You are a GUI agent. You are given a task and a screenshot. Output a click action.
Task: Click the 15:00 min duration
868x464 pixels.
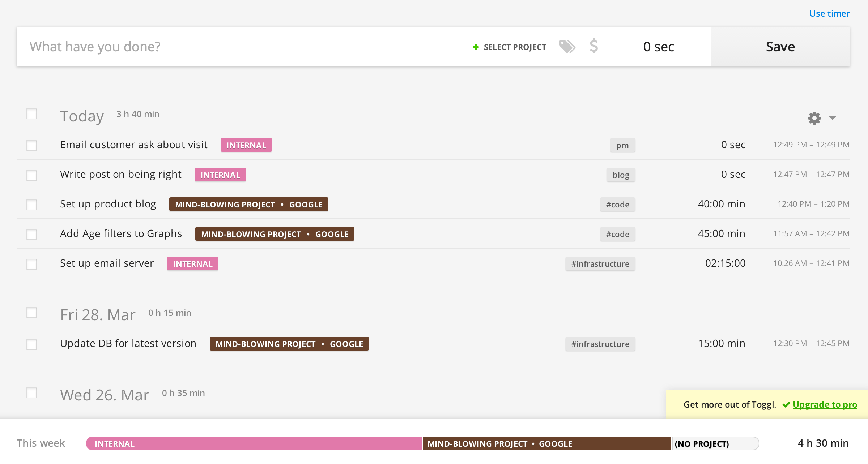point(722,343)
